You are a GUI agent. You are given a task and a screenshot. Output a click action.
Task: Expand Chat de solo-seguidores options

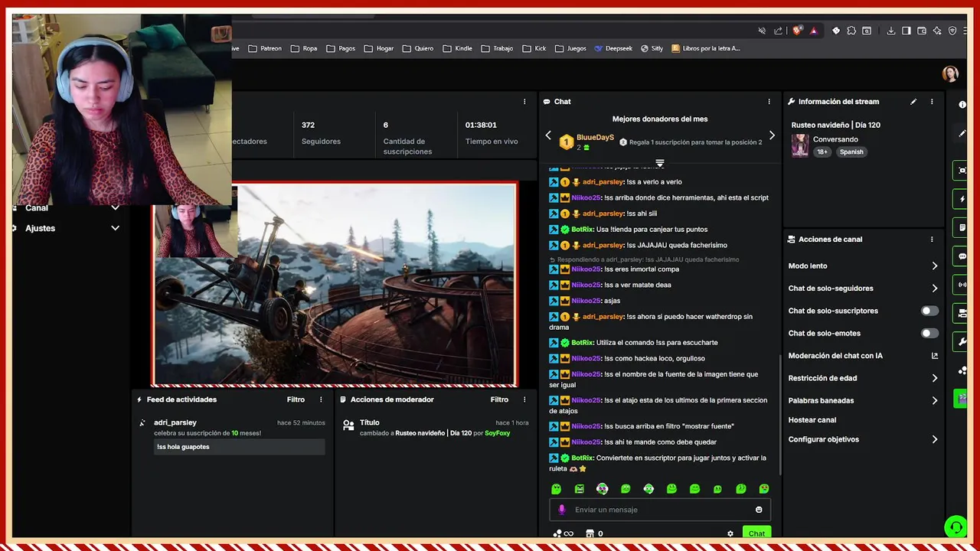935,289
